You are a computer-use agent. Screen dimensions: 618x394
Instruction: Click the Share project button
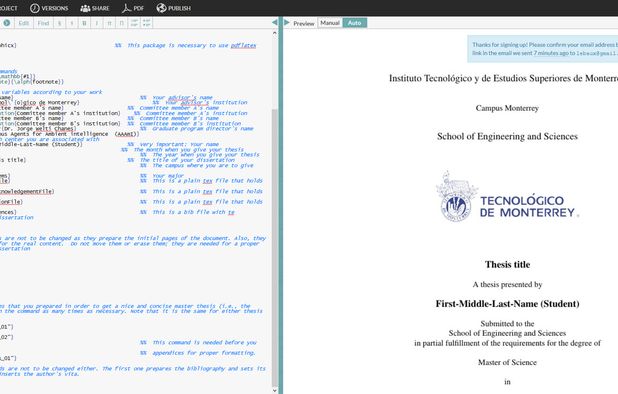point(95,8)
